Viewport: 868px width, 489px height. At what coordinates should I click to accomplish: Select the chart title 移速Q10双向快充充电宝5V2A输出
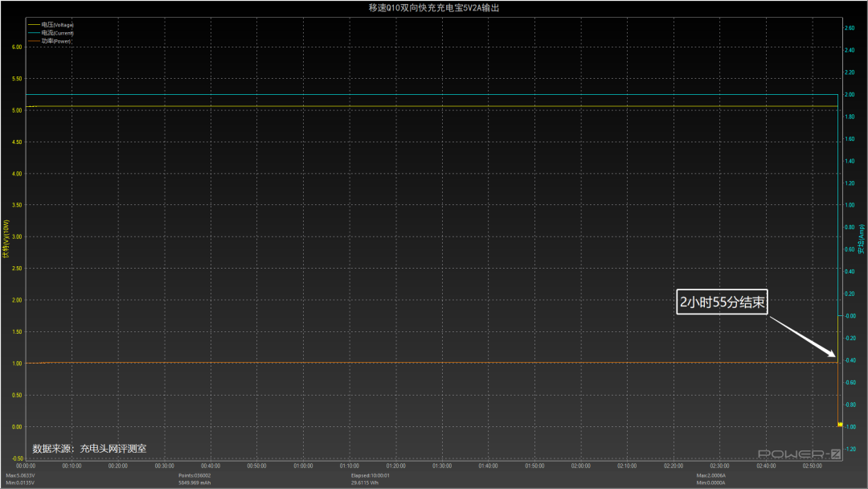coord(434,8)
